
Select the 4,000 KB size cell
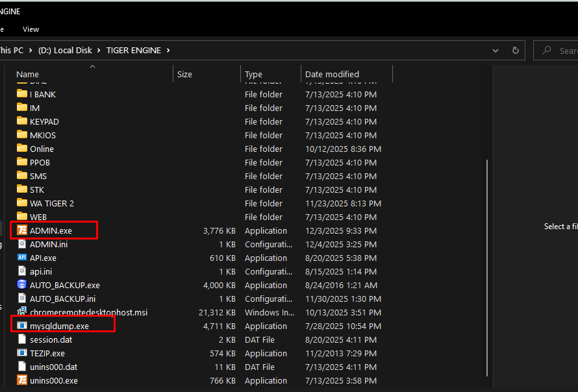(220, 285)
